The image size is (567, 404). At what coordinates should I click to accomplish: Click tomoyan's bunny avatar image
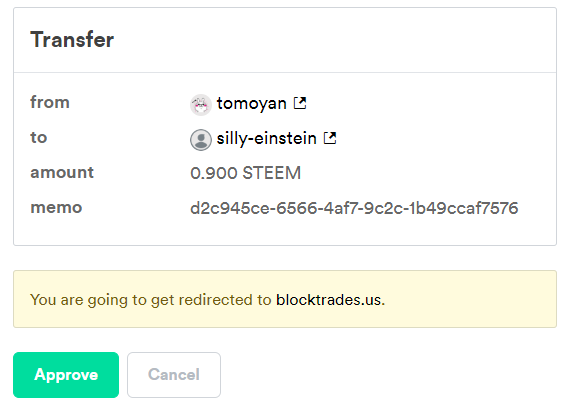201,105
